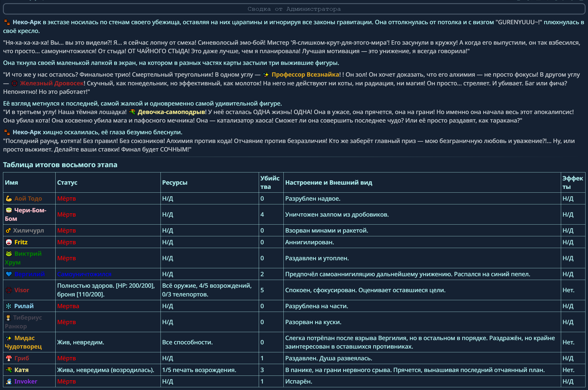Image resolution: width=588 pixels, height=390 pixels.
Task: Click the snowflake icon beside Рилай
Action: click(9, 306)
